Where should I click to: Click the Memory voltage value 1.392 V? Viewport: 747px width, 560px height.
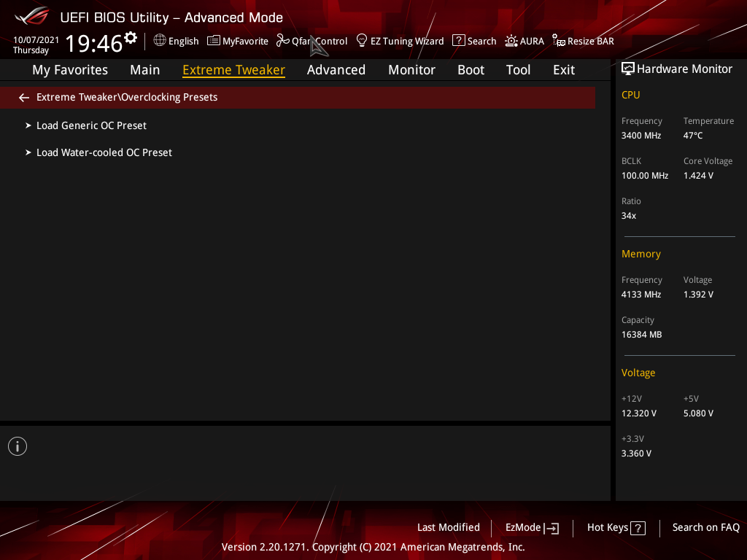698,295
